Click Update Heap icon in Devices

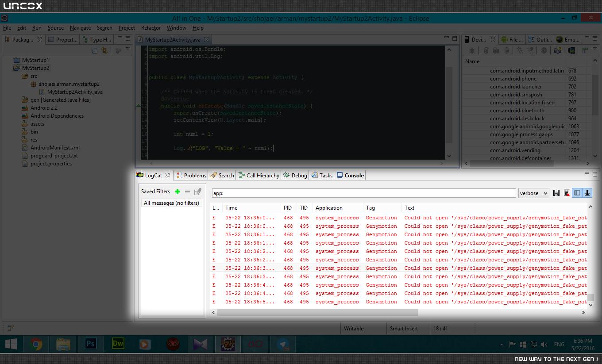click(x=486, y=51)
